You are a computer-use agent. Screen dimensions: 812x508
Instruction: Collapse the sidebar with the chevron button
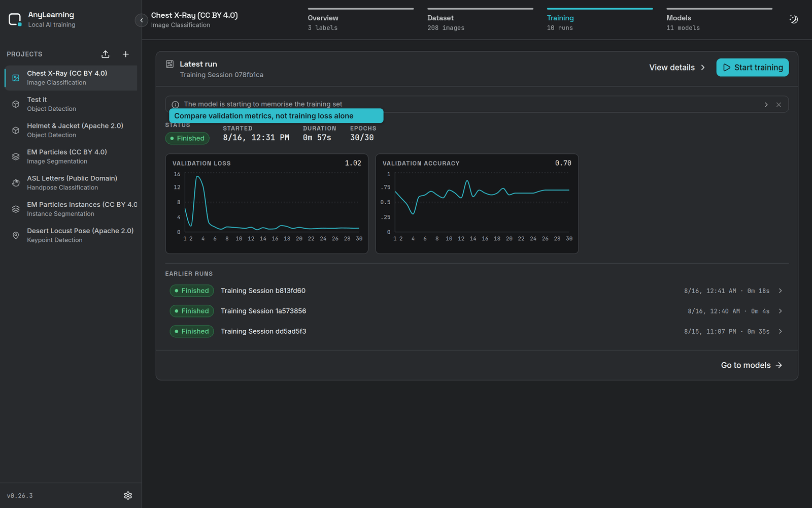[142, 20]
